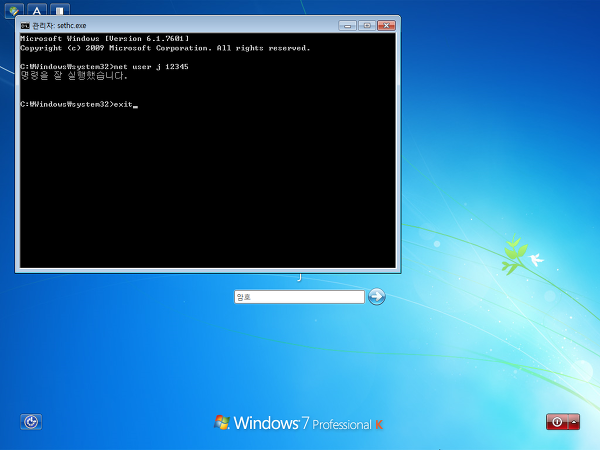Click the Copyright 2009 Microsoft line
This screenshot has height=450, width=600.
coord(165,48)
